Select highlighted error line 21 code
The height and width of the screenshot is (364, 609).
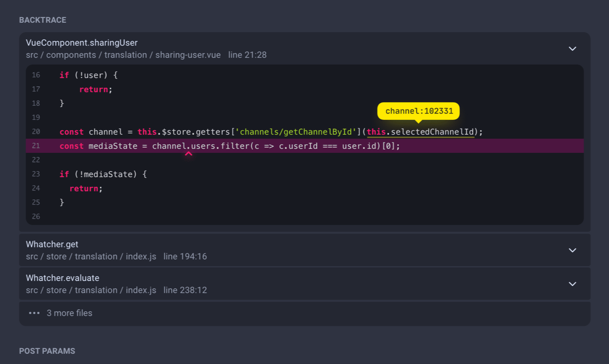point(304,146)
